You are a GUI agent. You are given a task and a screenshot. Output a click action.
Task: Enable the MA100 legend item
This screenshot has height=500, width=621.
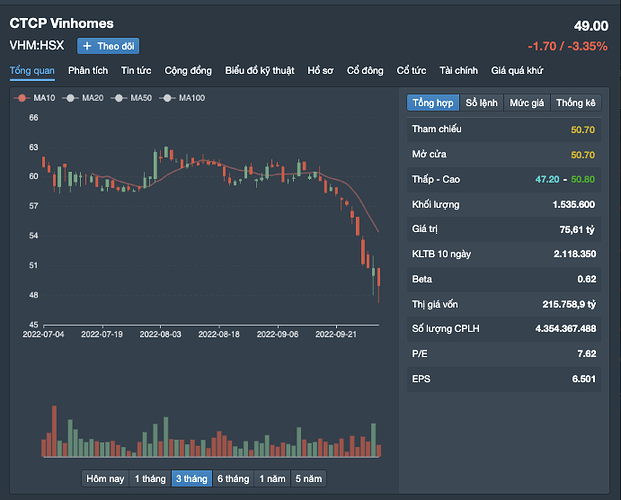168,98
